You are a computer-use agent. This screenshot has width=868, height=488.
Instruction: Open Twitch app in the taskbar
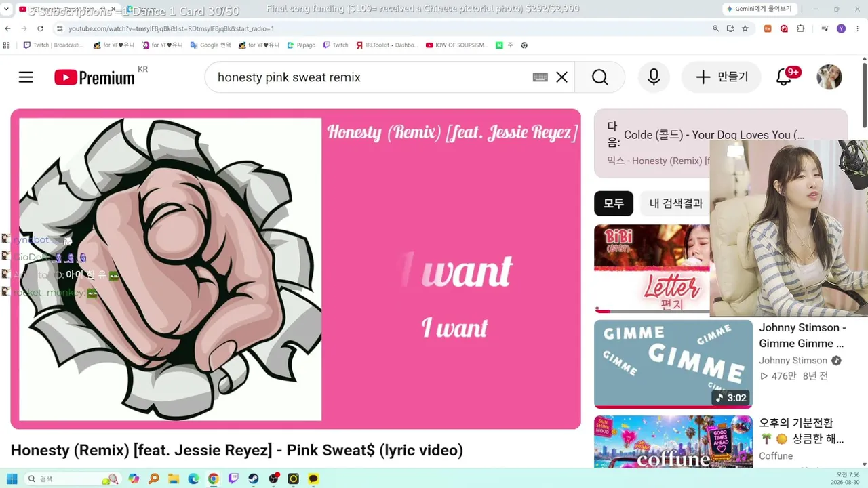tap(233, 479)
